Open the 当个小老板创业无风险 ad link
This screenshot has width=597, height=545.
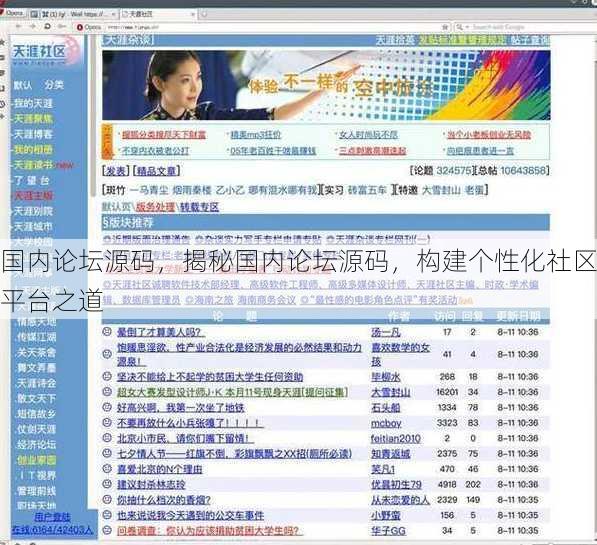coord(489,134)
